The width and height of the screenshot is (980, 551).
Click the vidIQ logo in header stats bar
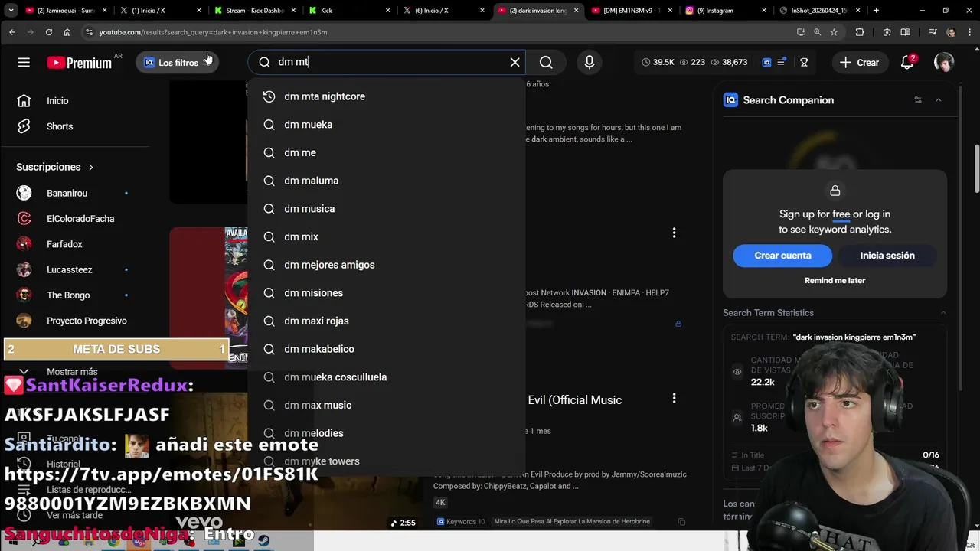(766, 62)
